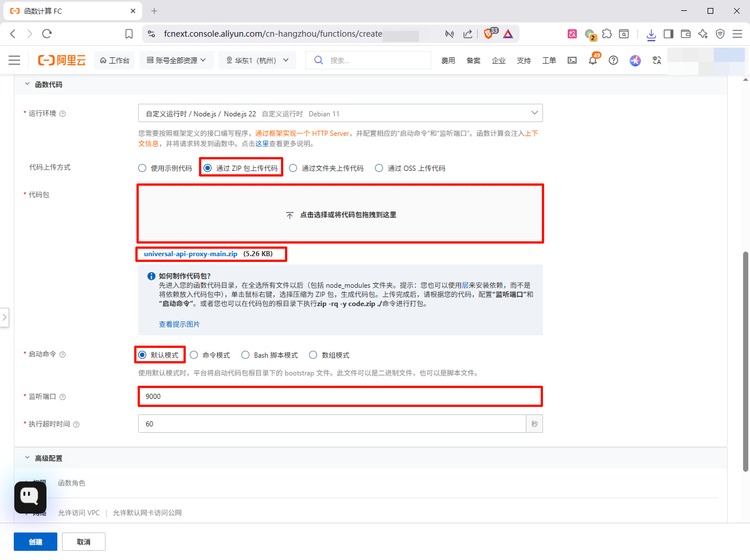Open the 费用 menu item

448,61
